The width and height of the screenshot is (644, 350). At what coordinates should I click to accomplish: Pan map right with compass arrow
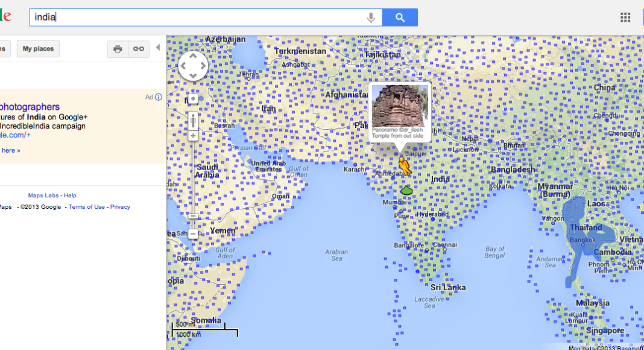[203, 66]
